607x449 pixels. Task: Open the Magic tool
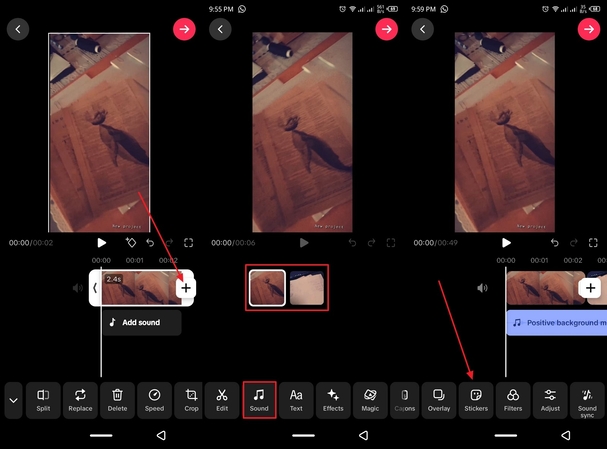[x=370, y=400]
